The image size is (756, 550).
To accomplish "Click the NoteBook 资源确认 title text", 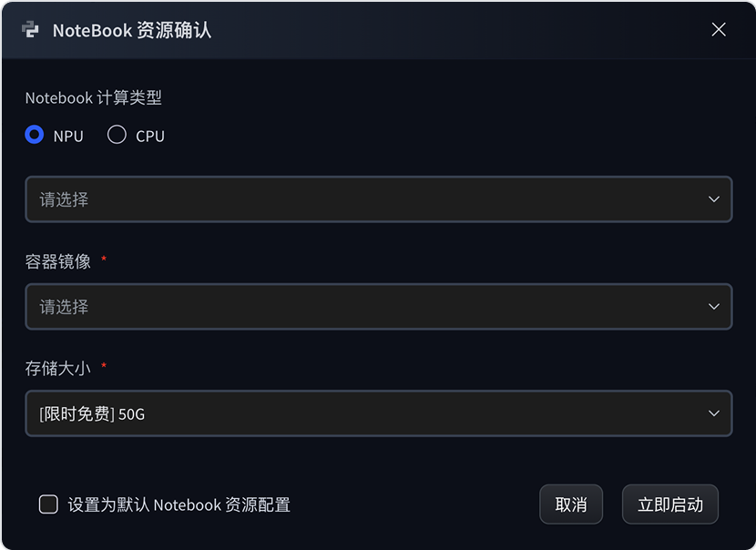I will coord(132,30).
